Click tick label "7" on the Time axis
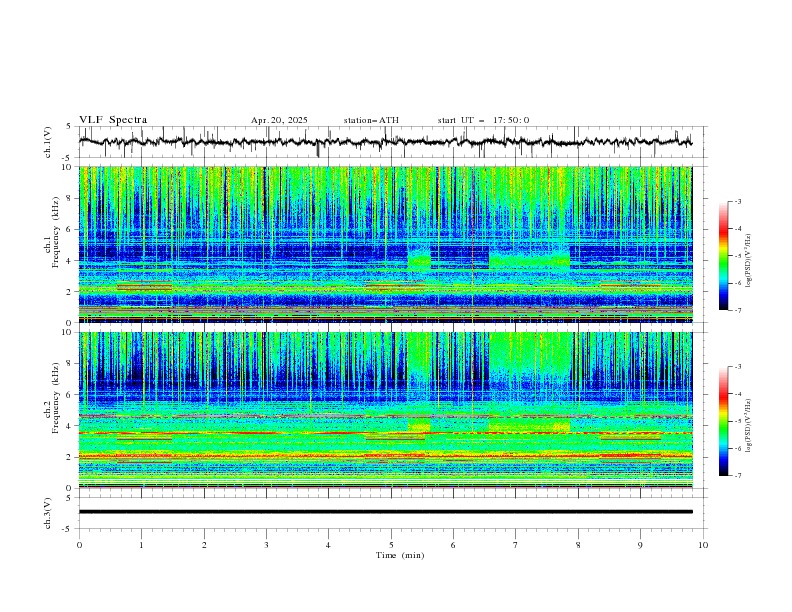Viewport: 792px width, 612px height. (516, 545)
